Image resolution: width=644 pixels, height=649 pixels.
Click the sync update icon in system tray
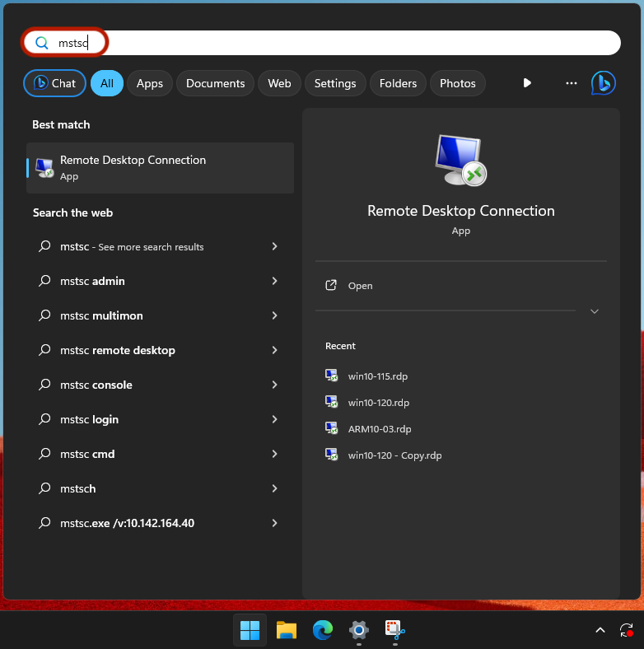[627, 630]
